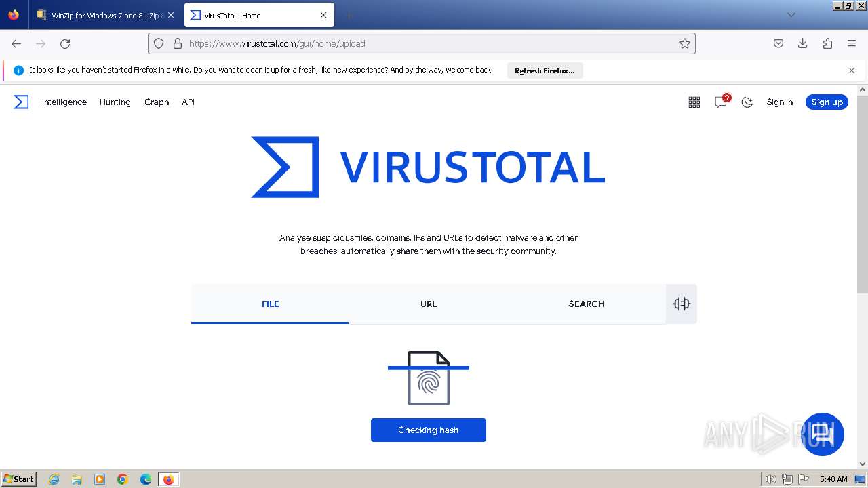Screen dimensions: 868x488
Task: Click the scrollbar down arrow
Action: 863,464
